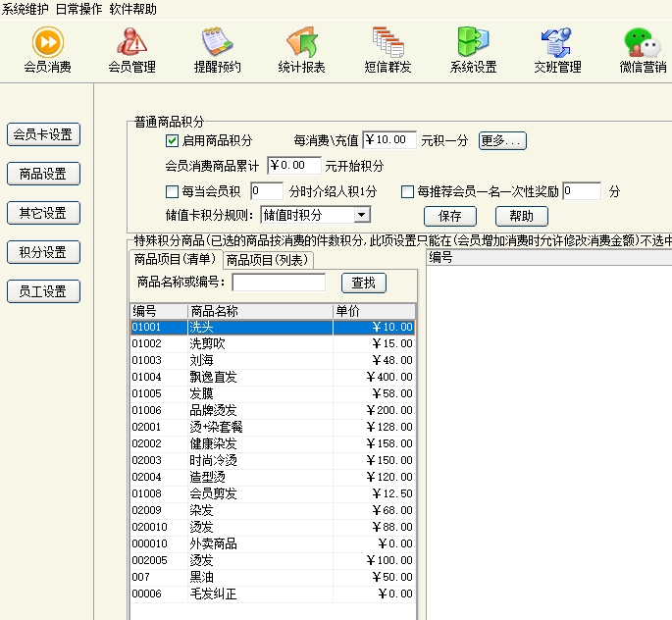Click the 查找 search button
672x620 pixels.
tap(363, 283)
